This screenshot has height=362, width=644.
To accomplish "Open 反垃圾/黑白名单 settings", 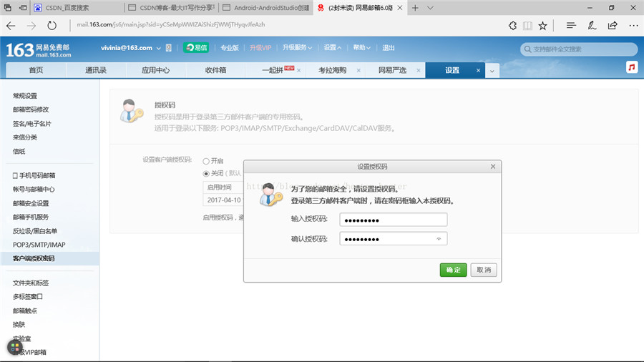I will (35, 231).
